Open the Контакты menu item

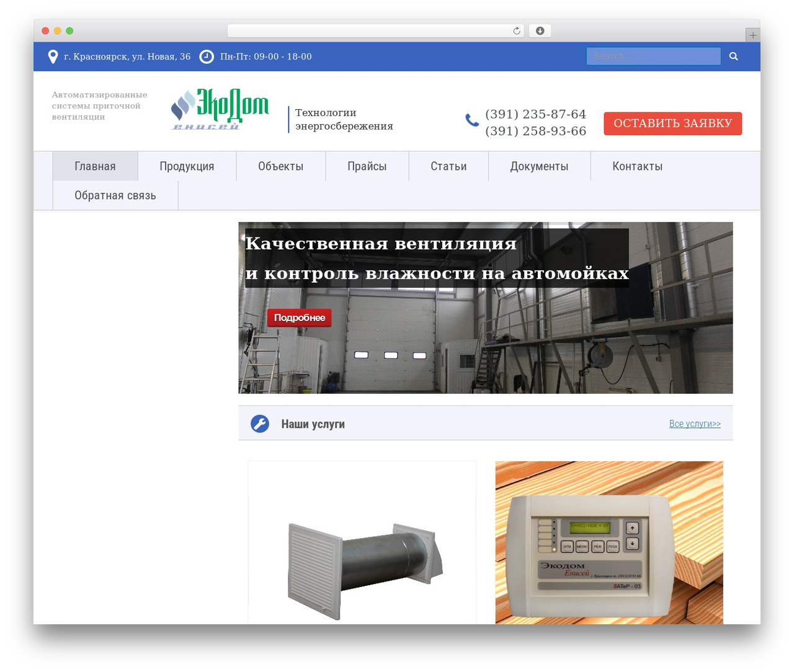point(638,166)
